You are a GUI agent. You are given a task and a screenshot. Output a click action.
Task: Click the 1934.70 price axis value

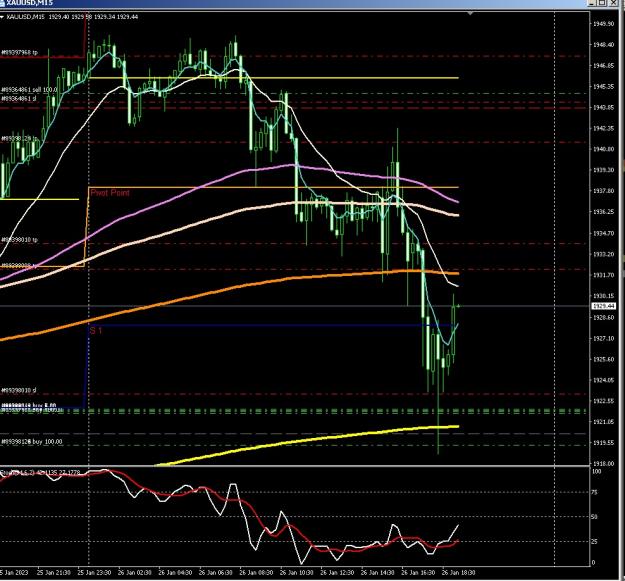tap(603, 233)
